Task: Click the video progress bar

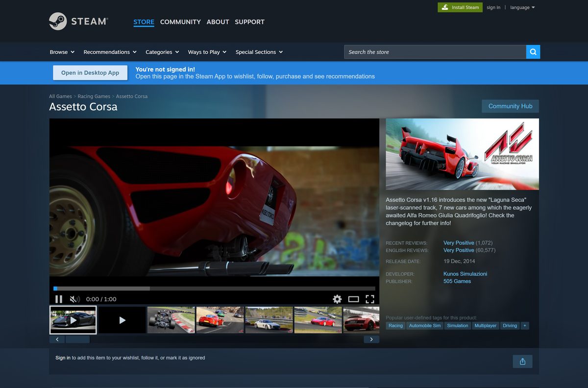Action: (214, 289)
